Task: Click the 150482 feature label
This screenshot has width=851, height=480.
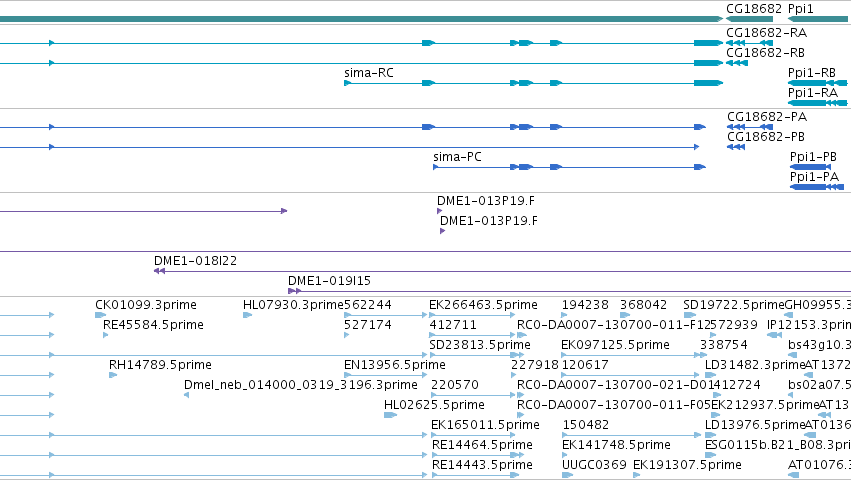Action: pos(586,425)
